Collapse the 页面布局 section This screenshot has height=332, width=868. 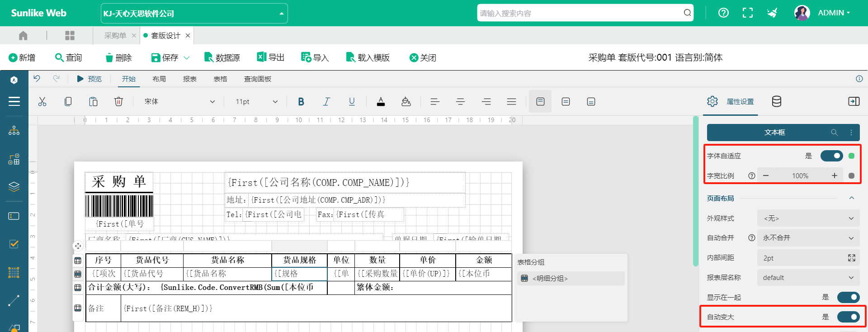coord(851,198)
